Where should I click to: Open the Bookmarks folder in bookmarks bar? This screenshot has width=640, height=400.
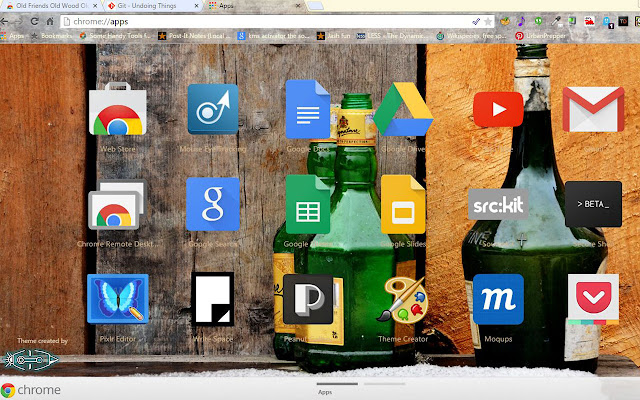[51, 36]
